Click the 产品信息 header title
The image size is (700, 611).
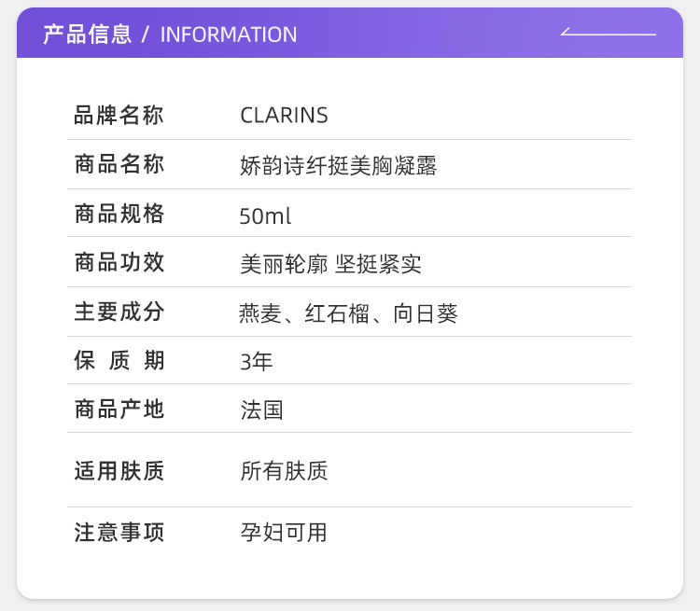coord(88,35)
